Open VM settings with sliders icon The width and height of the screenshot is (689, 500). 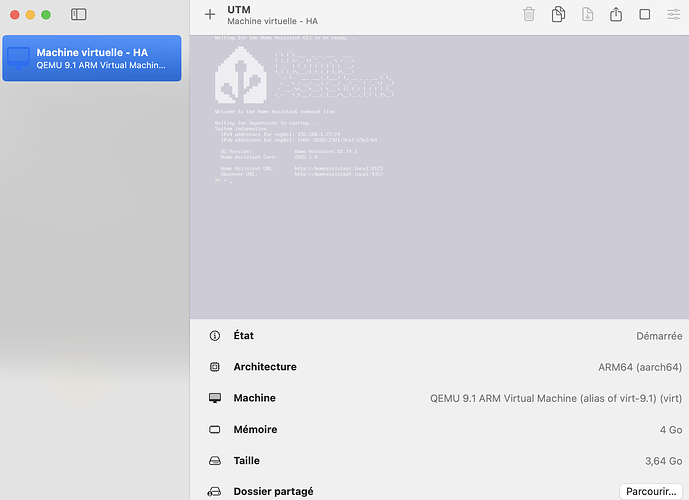pos(674,14)
